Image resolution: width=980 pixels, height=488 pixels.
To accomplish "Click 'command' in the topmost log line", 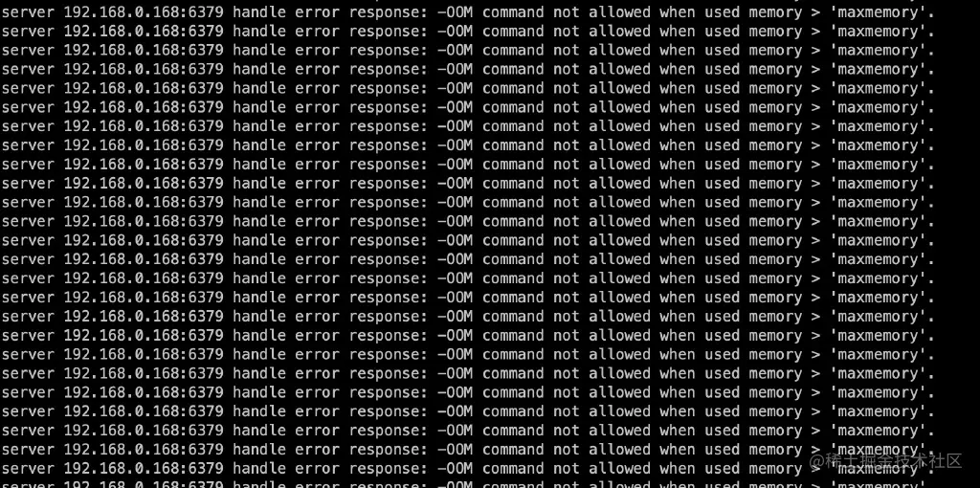I will pos(513,11).
